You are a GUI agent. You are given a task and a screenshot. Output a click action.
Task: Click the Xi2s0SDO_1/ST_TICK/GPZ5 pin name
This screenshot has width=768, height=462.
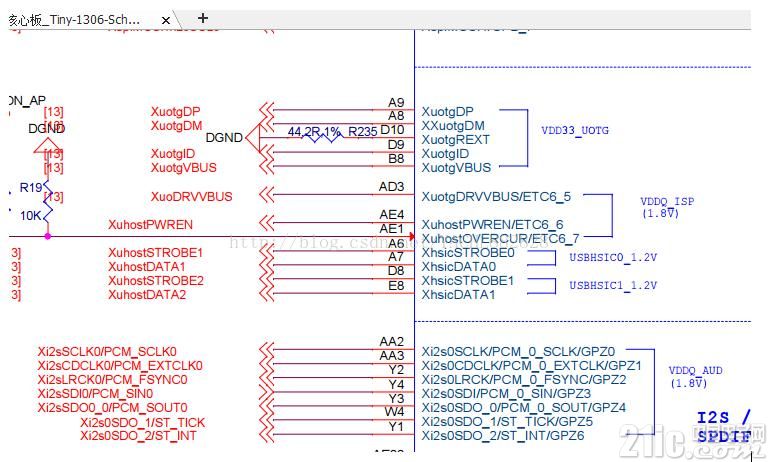[507, 422]
